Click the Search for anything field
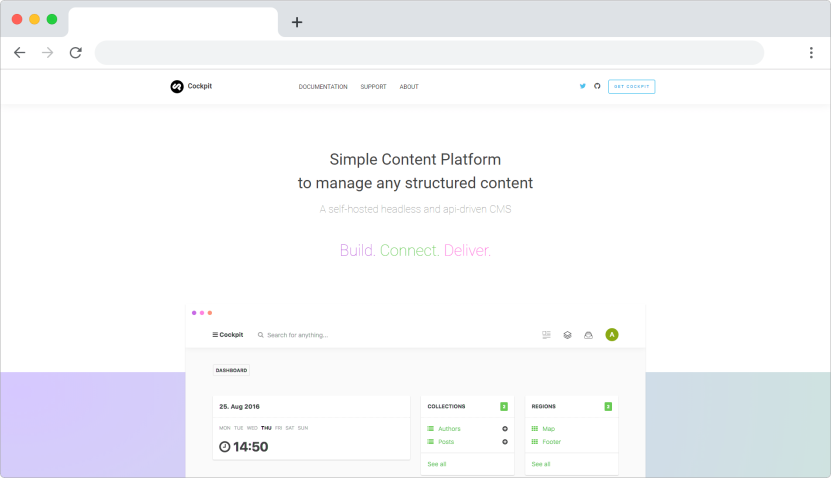 [297, 335]
